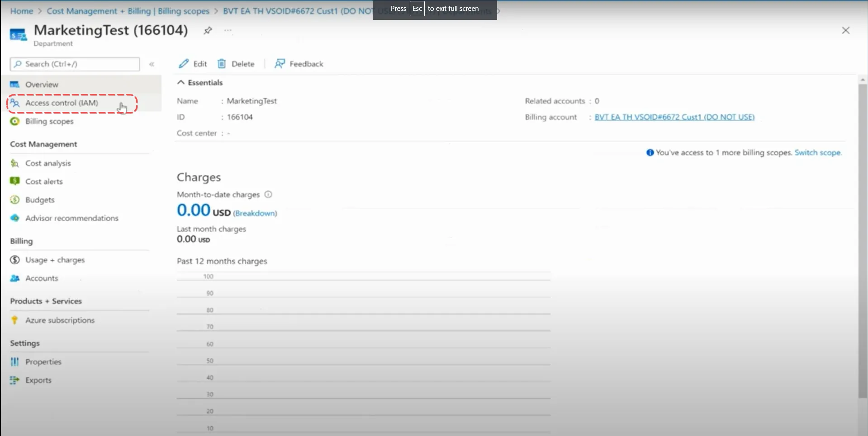868x436 pixels.
Task: Open Azure subscriptions menu item
Action: point(60,320)
